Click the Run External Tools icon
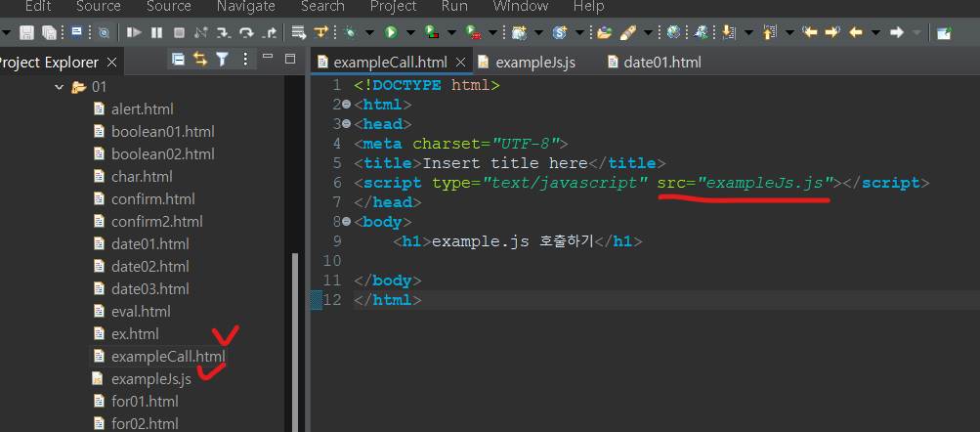980x432 pixels. click(474, 32)
